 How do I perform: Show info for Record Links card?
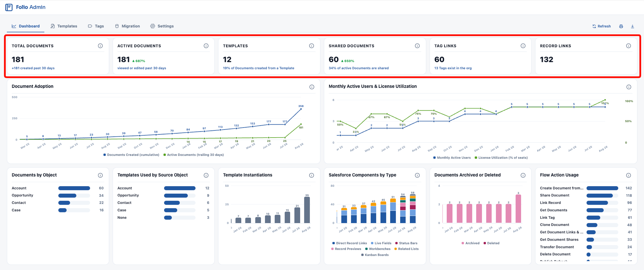pyautogui.click(x=629, y=46)
